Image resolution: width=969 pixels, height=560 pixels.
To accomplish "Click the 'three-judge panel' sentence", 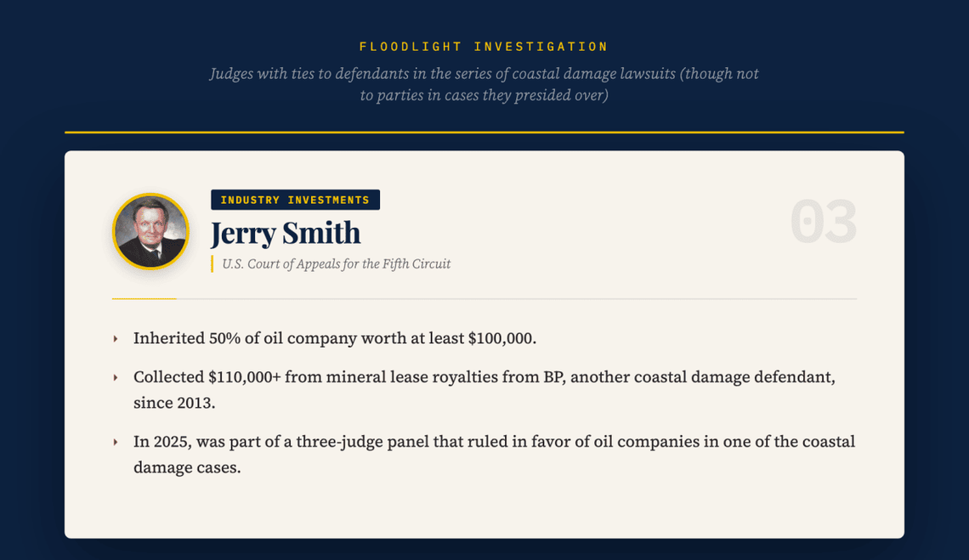I will (x=493, y=442).
